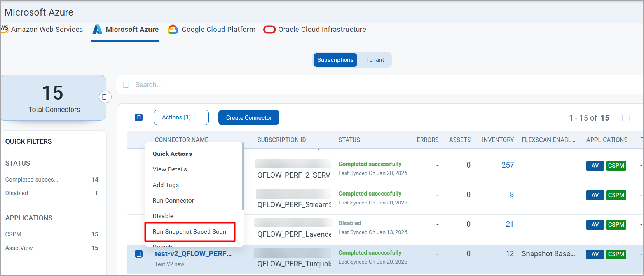Switch the view toggle to Tenant

pos(375,60)
